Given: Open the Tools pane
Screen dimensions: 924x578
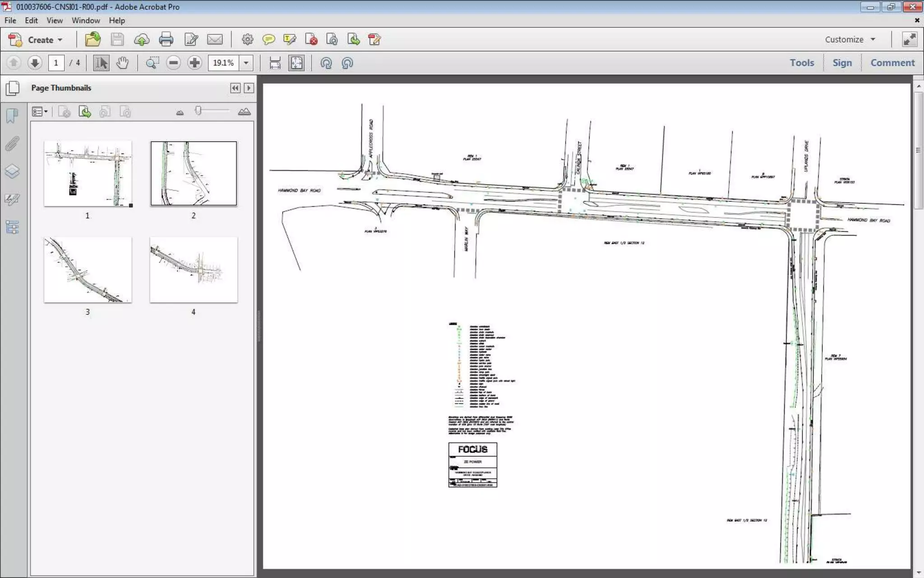Looking at the screenshot, I should pos(801,63).
